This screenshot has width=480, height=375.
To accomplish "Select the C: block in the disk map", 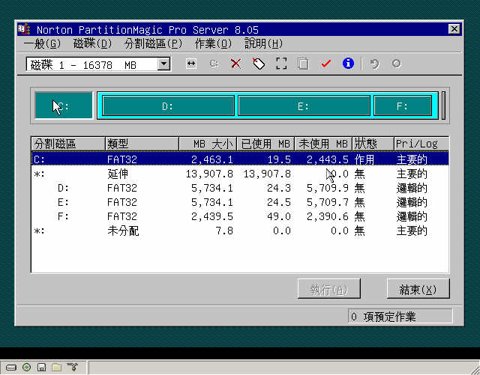I will [x=64, y=105].
